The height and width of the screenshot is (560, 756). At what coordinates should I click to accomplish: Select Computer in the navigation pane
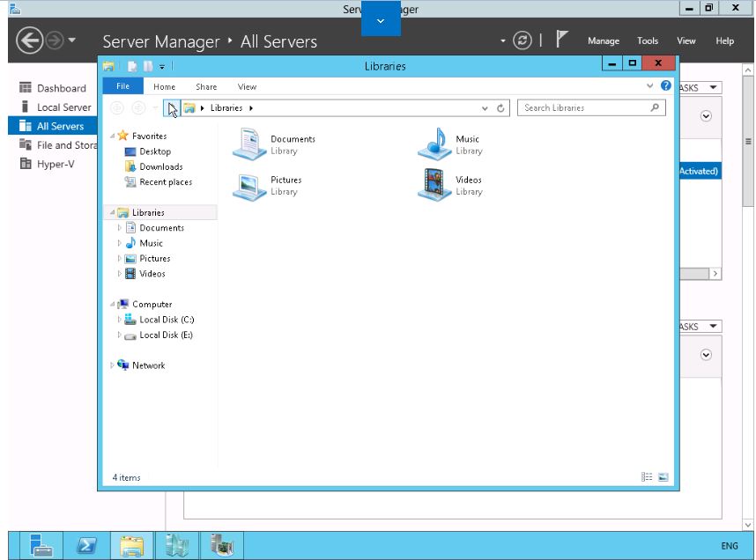pyautogui.click(x=145, y=304)
